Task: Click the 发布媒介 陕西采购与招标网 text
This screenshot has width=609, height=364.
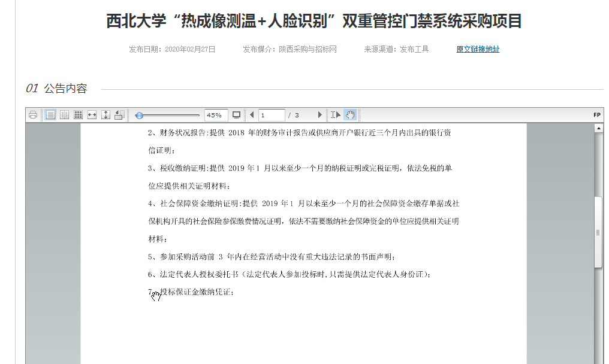Action: coord(290,49)
